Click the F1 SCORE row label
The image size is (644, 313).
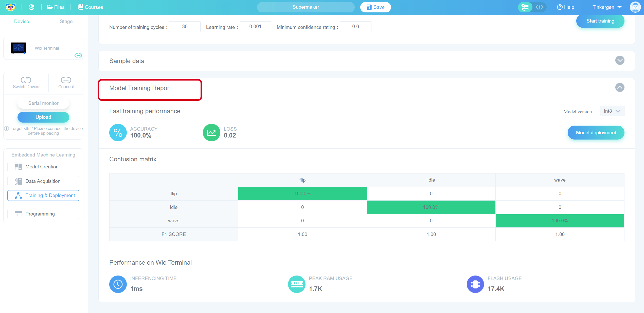click(x=174, y=234)
